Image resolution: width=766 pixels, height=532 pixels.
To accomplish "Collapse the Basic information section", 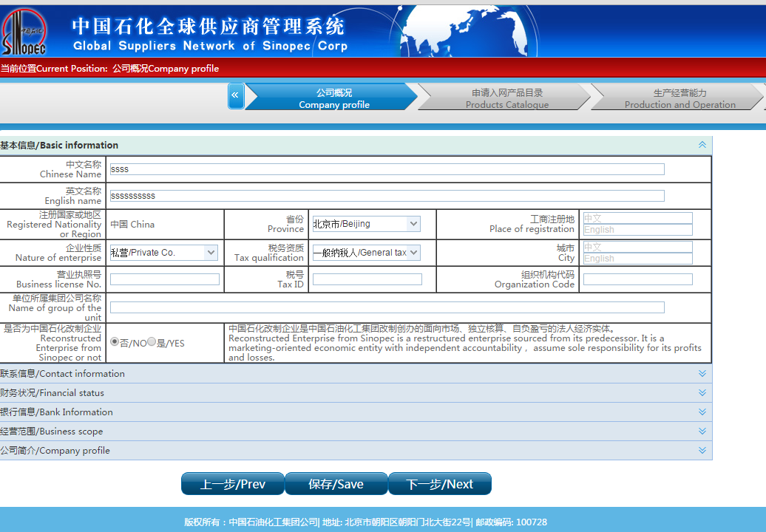I will [x=702, y=145].
